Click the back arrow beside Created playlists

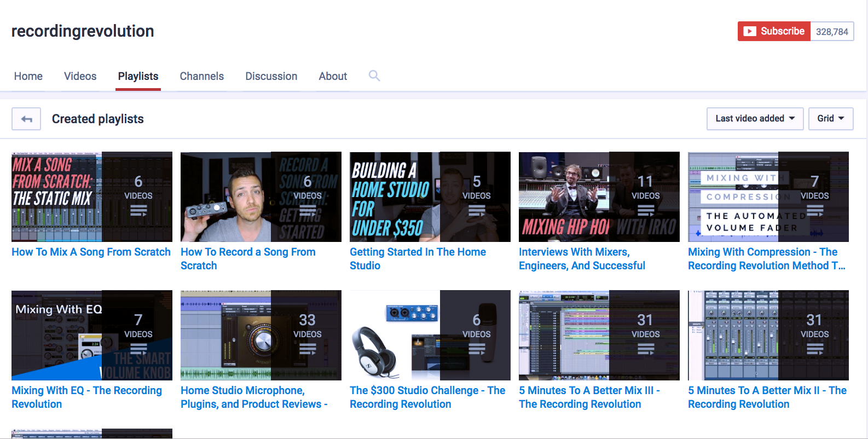[x=26, y=119]
